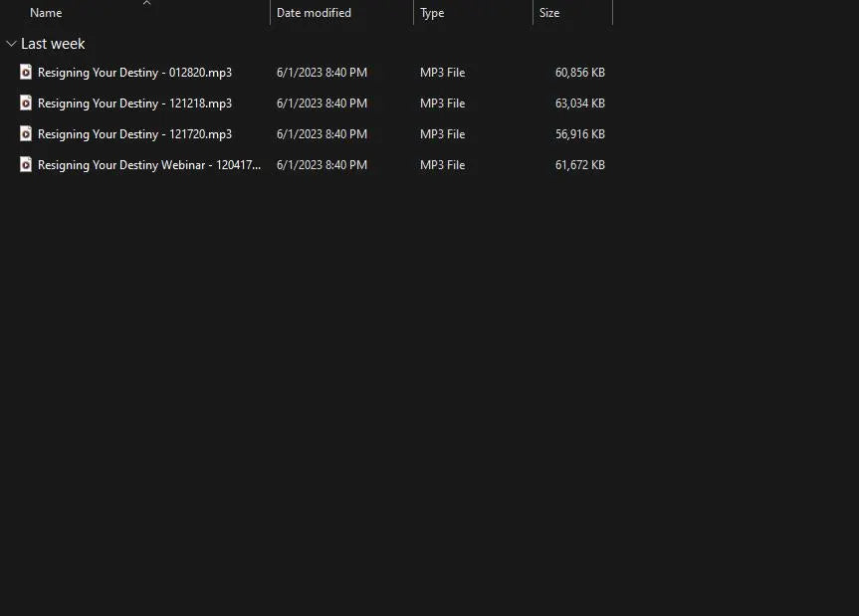Click the 60,856 KB size cell
Screen dimensions: 859x616
579,73
